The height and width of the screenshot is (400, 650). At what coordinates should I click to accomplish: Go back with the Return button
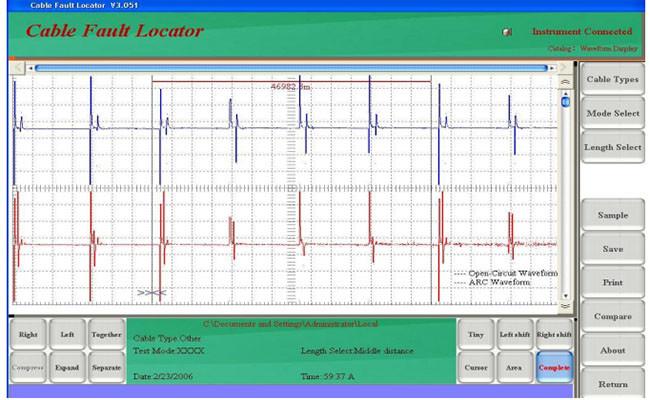[612, 384]
